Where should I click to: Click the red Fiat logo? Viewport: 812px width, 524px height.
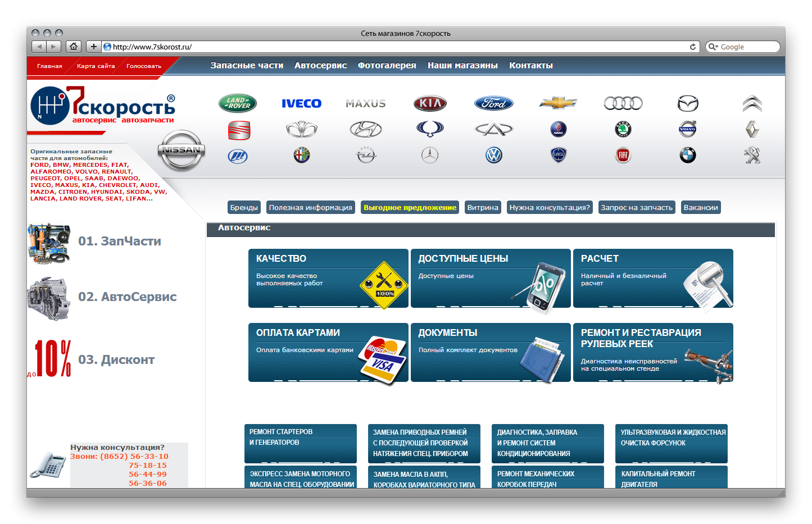point(623,155)
